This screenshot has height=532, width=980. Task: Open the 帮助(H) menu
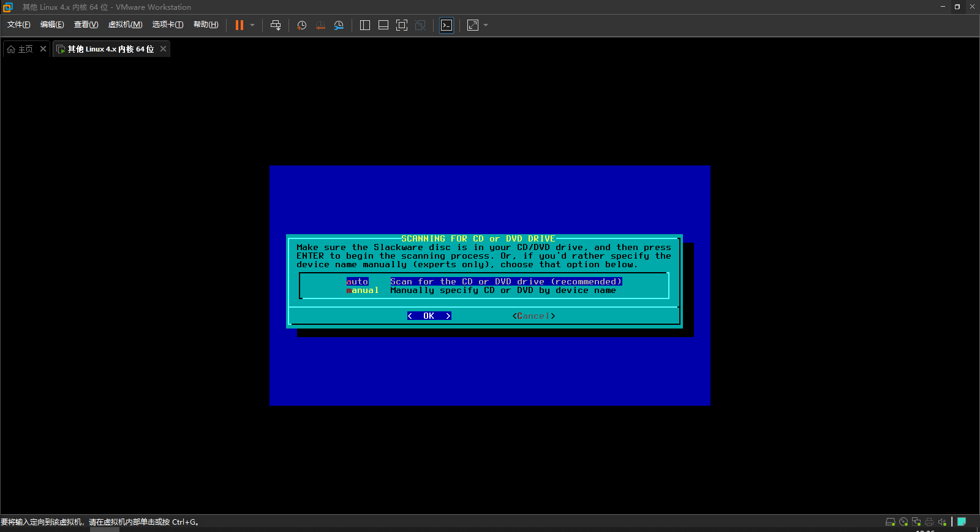click(206, 25)
